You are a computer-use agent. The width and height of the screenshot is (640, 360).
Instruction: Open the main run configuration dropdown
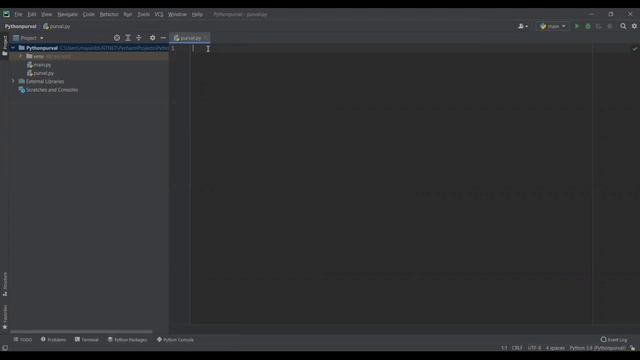[x=553, y=27]
